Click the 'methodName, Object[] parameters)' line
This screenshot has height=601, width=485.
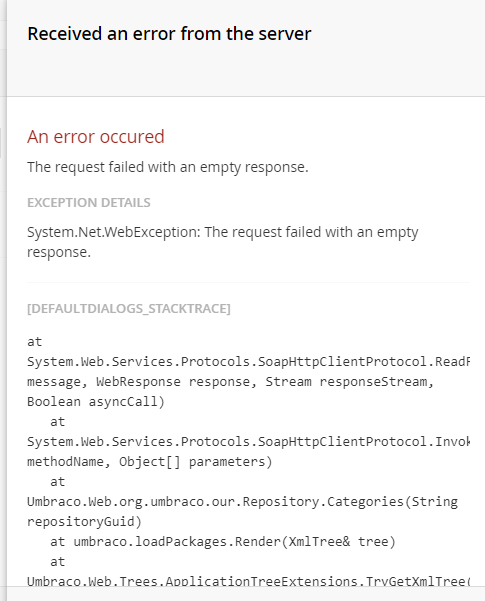(x=150, y=461)
